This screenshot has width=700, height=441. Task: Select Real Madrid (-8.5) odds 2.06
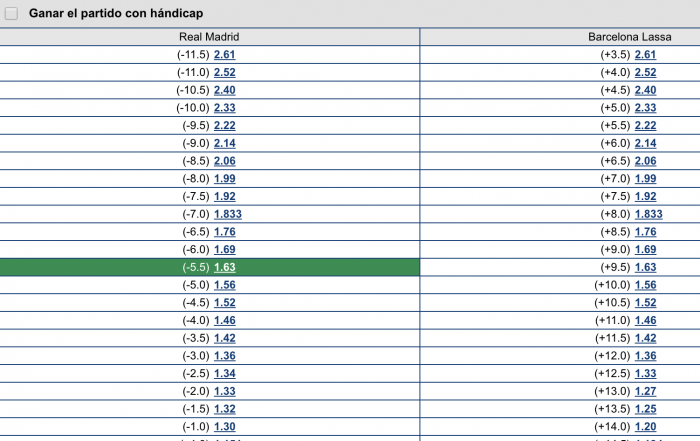coord(225,161)
